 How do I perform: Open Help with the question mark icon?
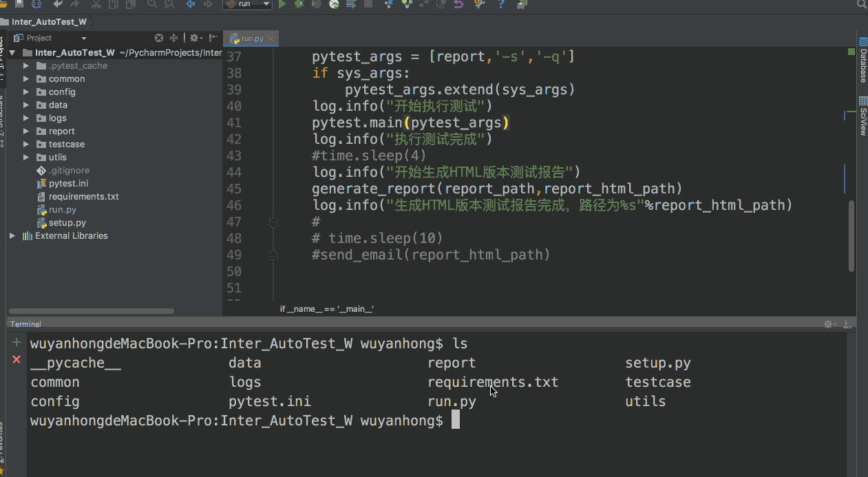point(501,4)
